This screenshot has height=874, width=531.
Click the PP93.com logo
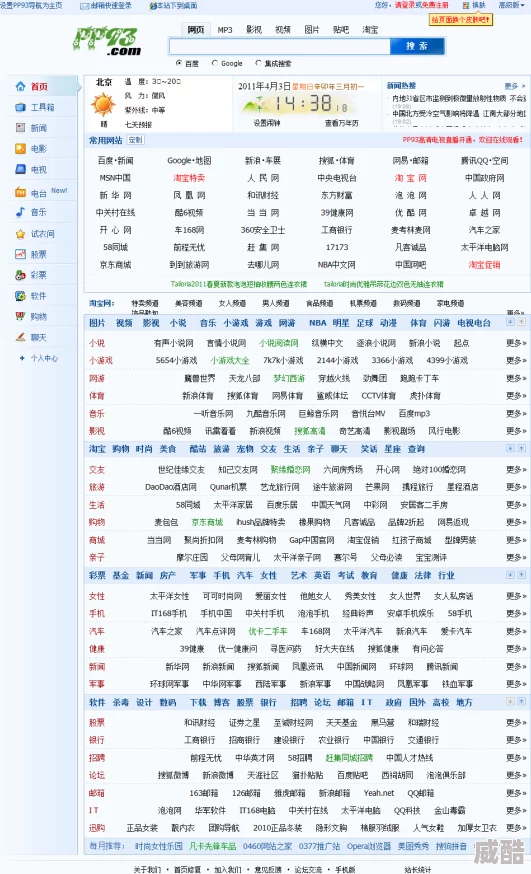click(107, 41)
